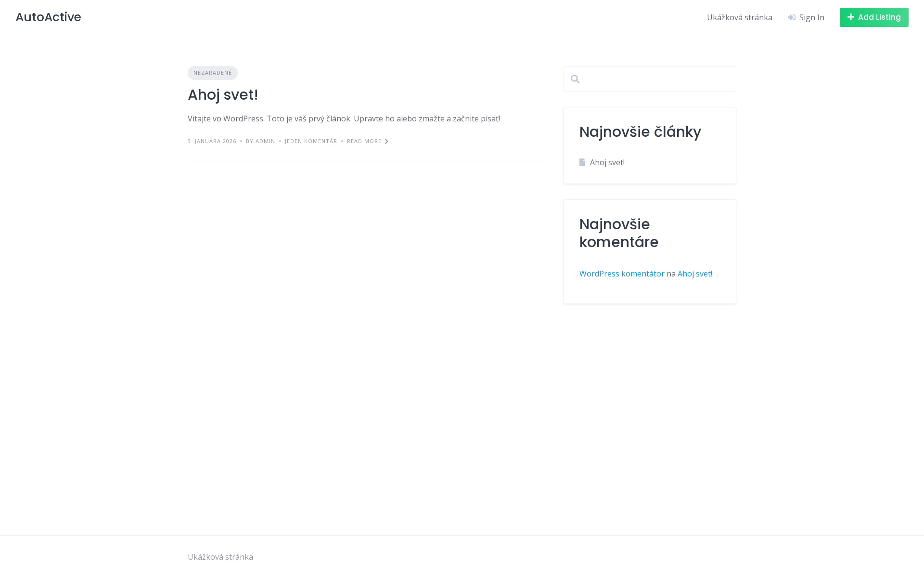Screen dimensions: 924x578
Task: Click READ MORE under the post excerpt
Action: coord(364,141)
